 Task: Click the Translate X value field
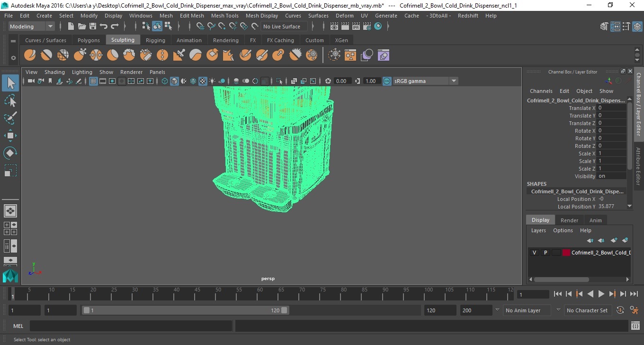pos(611,108)
